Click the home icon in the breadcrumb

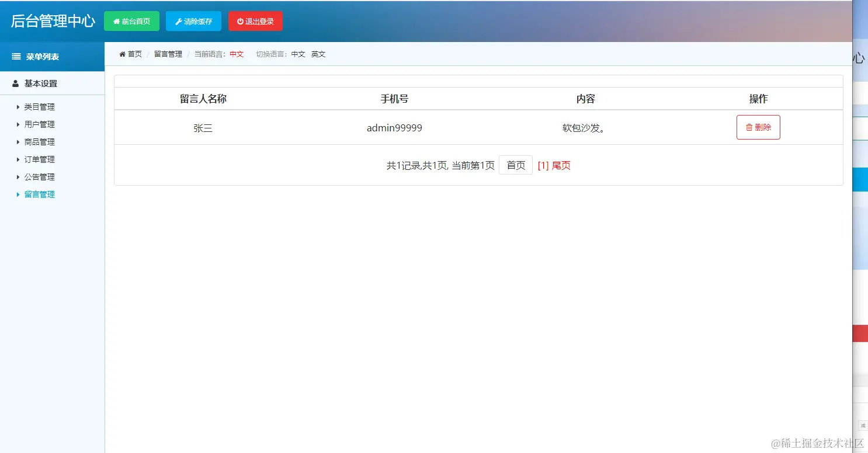click(x=122, y=54)
